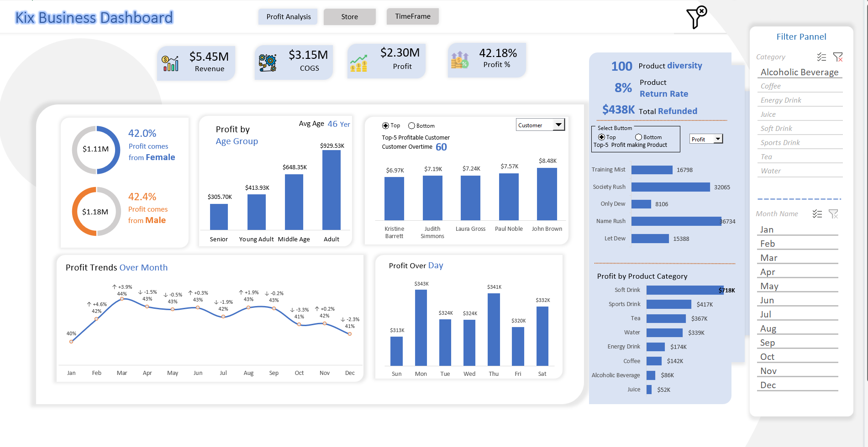This screenshot has height=447, width=868.
Task: Click the Profit growth coins icon
Action: click(359, 63)
